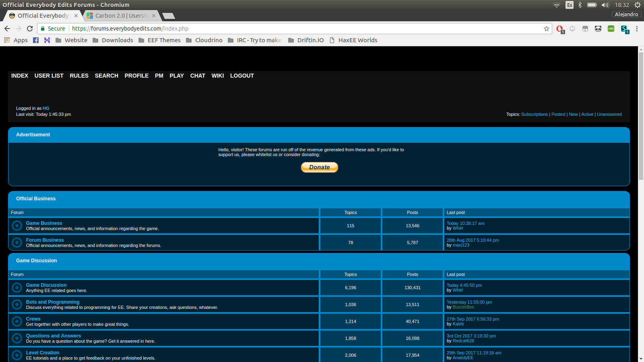
Task: Open the IRC - Try to make folder
Action: 254,40
